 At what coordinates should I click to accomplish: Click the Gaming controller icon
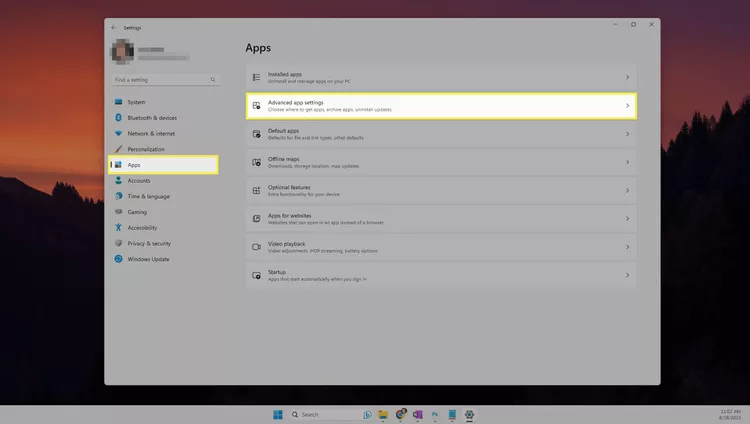click(x=118, y=212)
